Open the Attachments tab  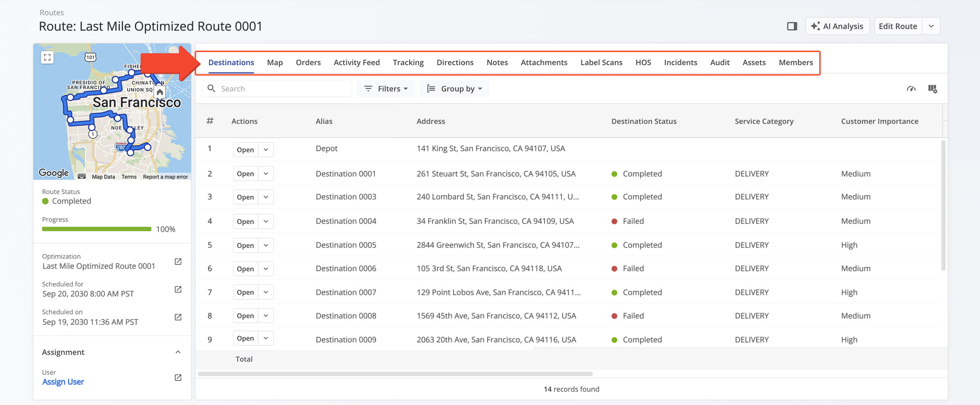[544, 63]
